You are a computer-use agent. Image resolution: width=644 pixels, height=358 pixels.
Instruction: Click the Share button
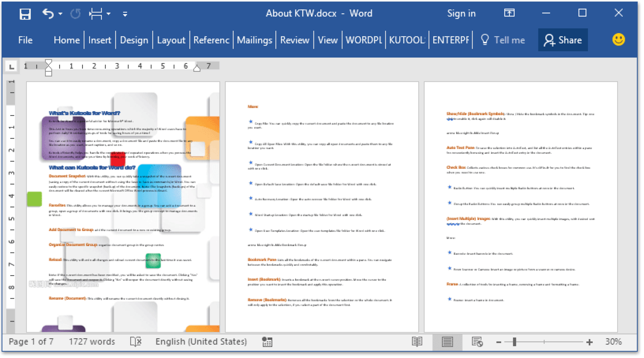pyautogui.click(x=563, y=40)
